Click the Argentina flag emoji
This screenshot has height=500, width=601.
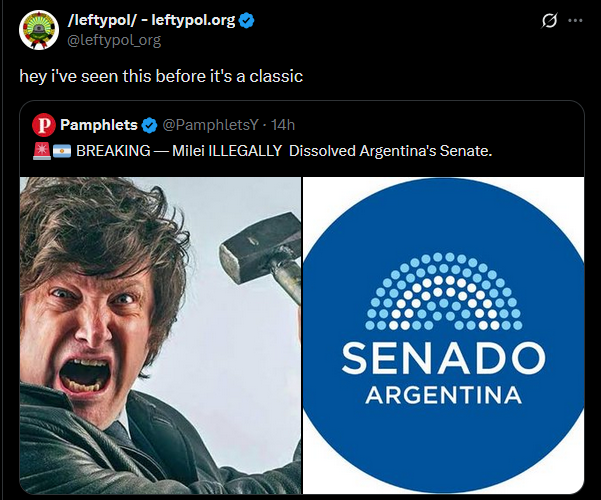pyautogui.click(x=62, y=151)
